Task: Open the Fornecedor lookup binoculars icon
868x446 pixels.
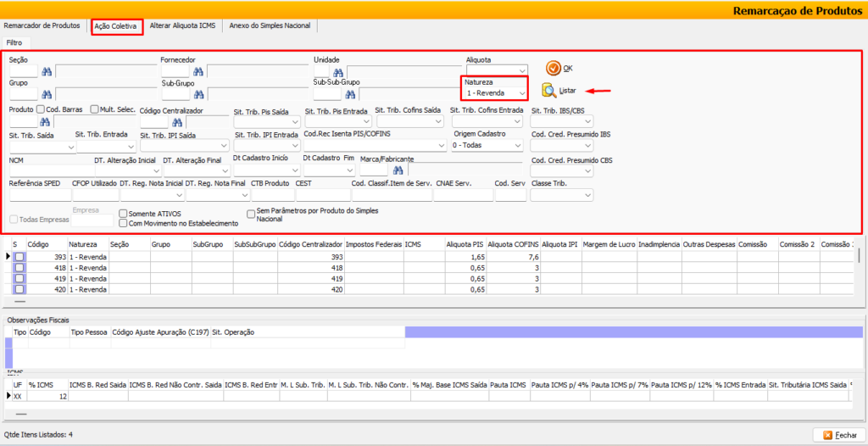Action: (198, 72)
